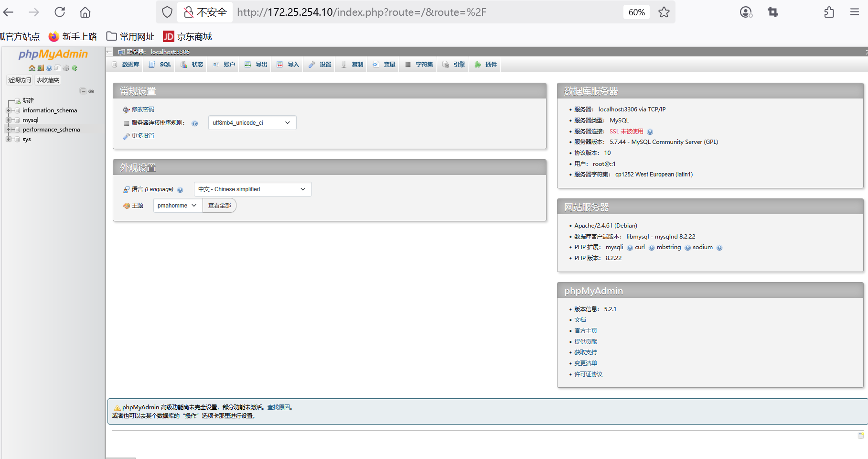Viewport: 868px width, 459px height.
Task: Click the phpMyAdmin logo
Action: [x=53, y=54]
